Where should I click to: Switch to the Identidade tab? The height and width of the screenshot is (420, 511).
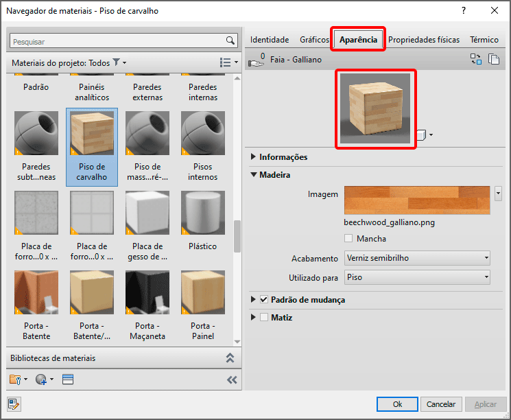pyautogui.click(x=270, y=39)
